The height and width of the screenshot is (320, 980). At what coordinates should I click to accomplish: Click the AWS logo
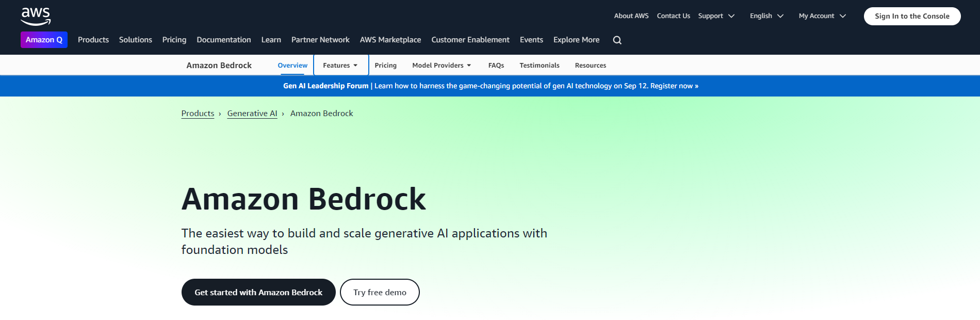point(36,17)
